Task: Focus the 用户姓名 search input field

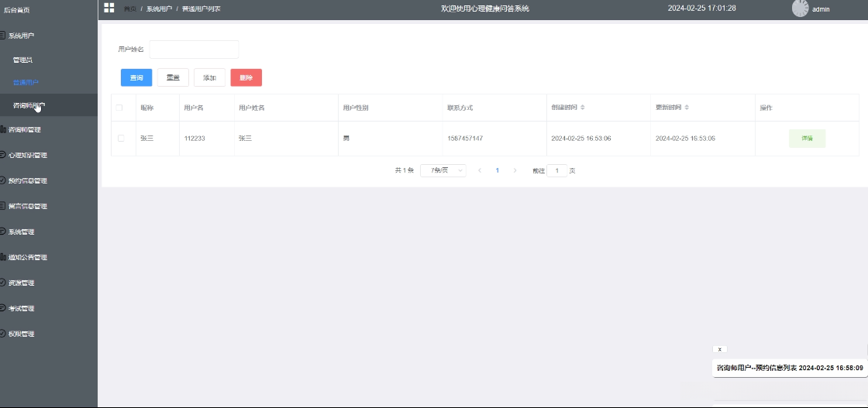Action: (x=195, y=50)
